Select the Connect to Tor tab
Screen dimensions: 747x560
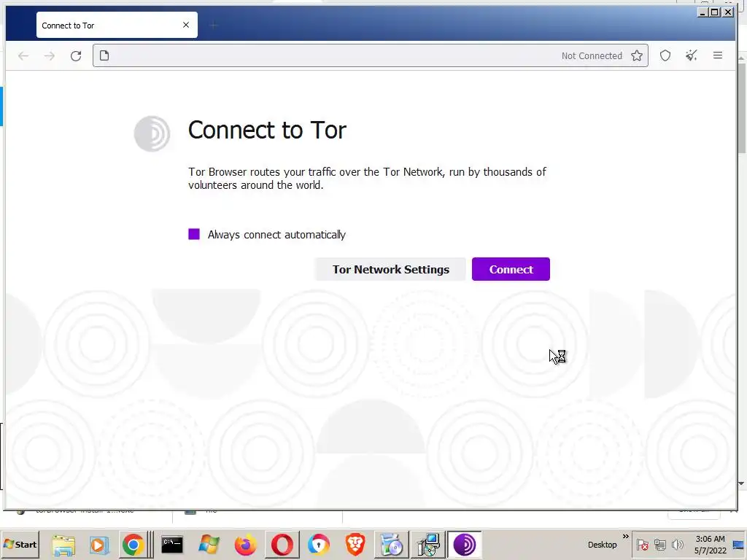(117, 25)
